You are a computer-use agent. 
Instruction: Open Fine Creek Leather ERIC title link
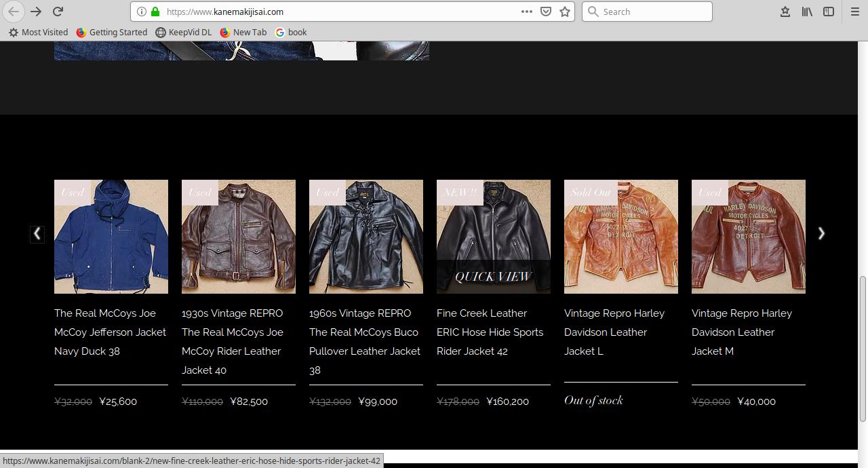(x=490, y=332)
